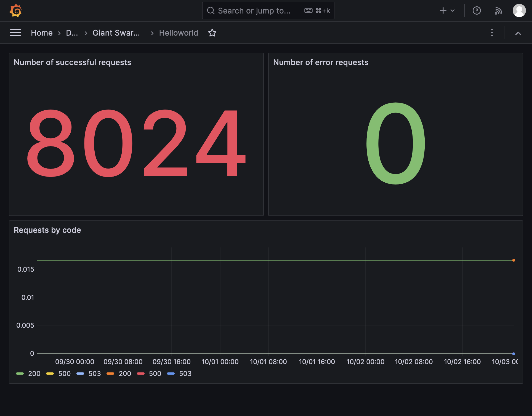This screenshot has height=416, width=532.
Task: Toggle the 503 series in the legend
Action: [95, 374]
